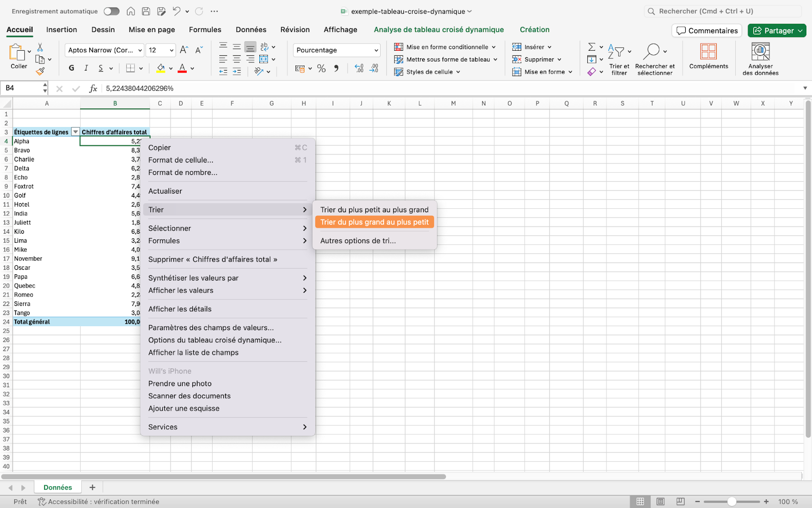
Task: Expand the formula bar chevron
Action: pyautogui.click(x=805, y=88)
